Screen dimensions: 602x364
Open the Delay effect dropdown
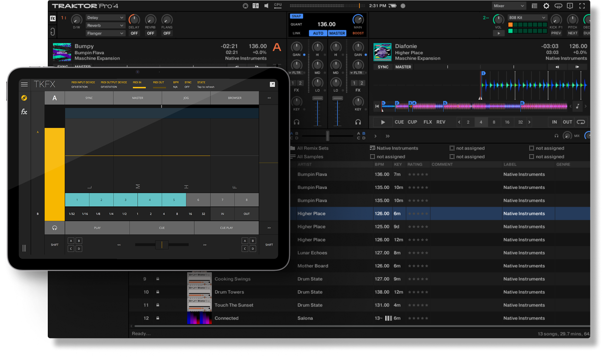[x=105, y=18]
